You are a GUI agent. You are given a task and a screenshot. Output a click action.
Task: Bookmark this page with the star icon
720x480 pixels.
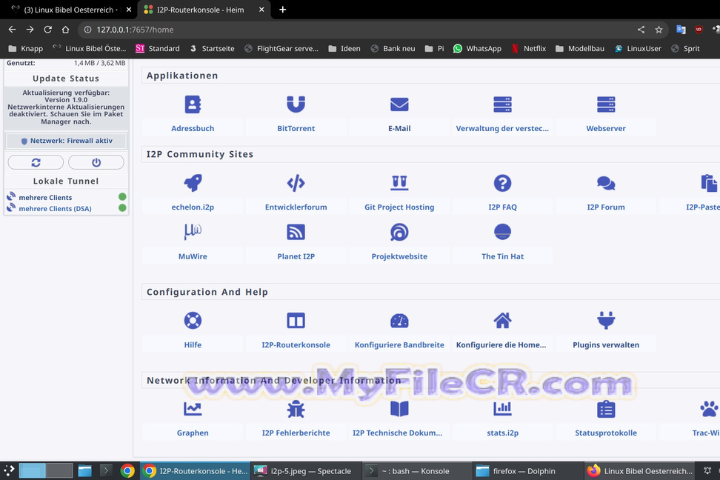pos(658,29)
